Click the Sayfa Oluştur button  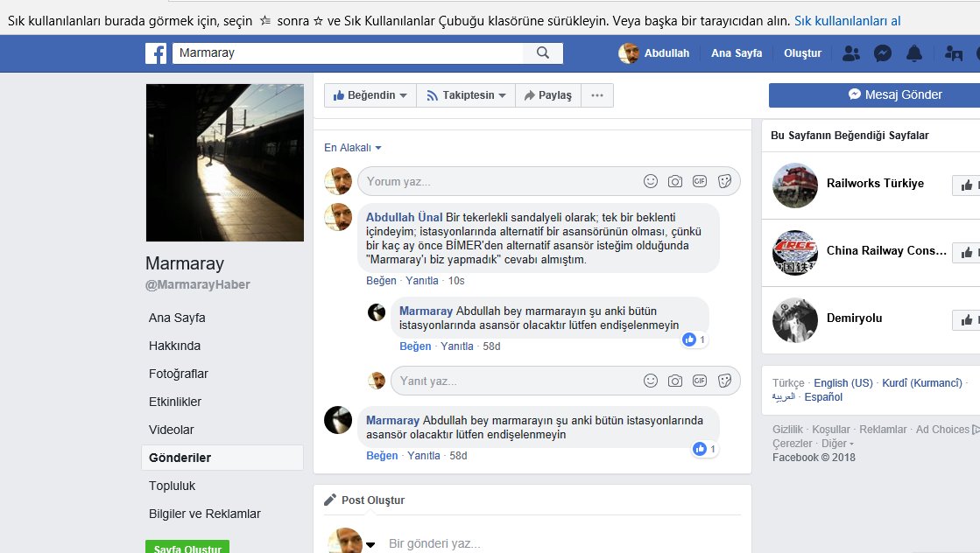[x=187, y=547]
